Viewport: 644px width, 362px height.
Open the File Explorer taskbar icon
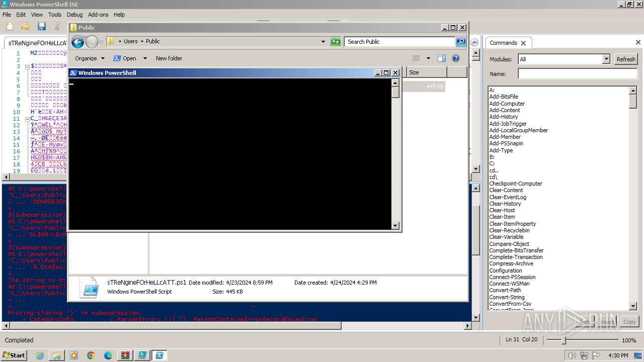pyautogui.click(x=57, y=355)
